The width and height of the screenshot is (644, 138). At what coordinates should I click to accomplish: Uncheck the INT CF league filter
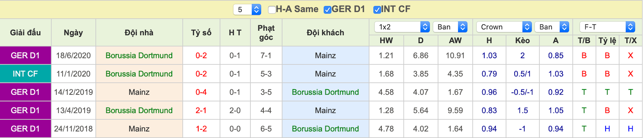pyautogui.click(x=377, y=10)
